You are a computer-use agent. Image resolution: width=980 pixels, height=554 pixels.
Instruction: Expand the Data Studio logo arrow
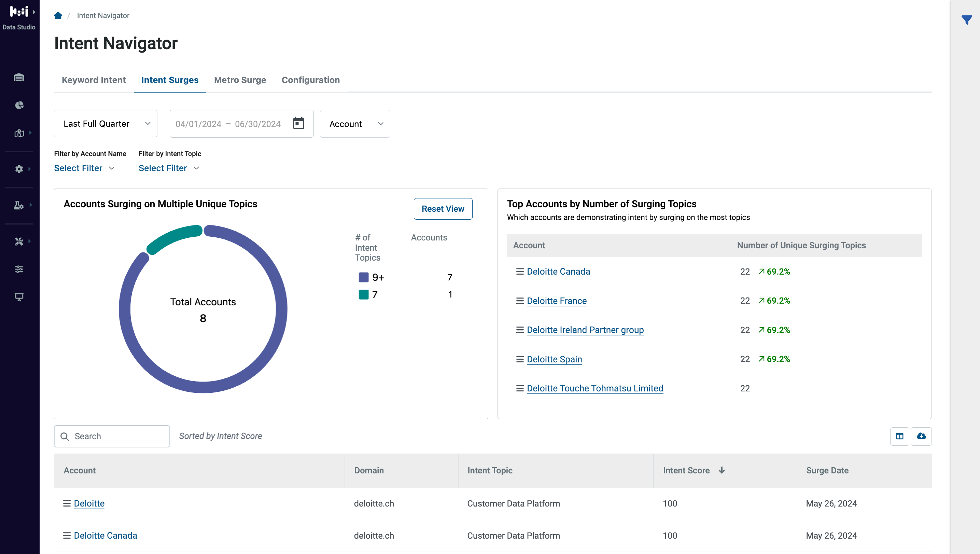(x=34, y=12)
